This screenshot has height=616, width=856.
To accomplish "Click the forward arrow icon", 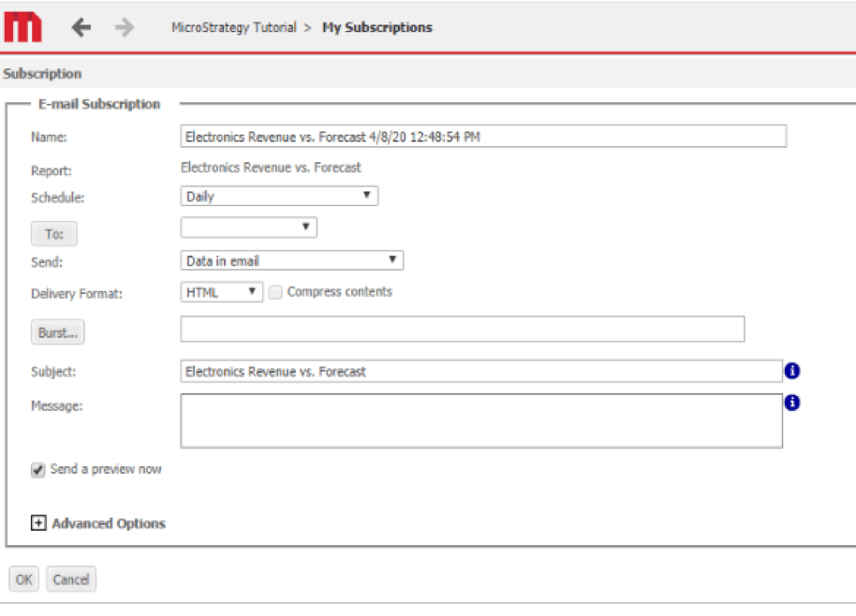I will (x=124, y=28).
